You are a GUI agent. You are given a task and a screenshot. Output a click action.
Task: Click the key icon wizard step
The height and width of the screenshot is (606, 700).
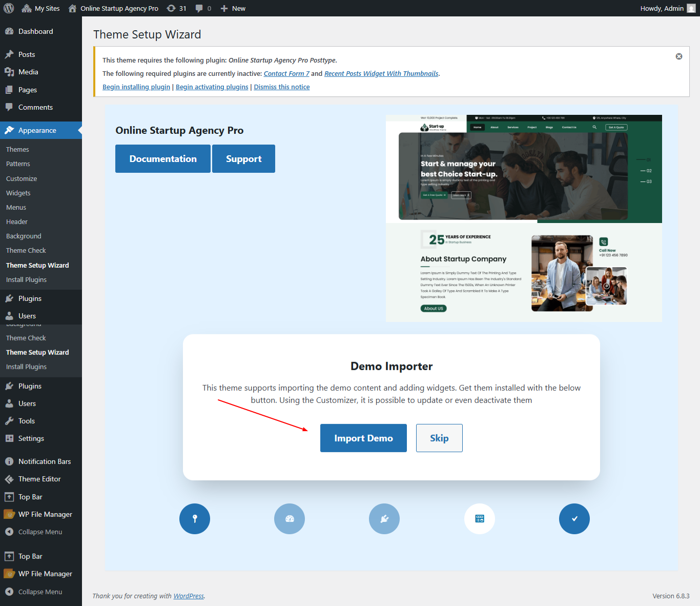tap(195, 519)
